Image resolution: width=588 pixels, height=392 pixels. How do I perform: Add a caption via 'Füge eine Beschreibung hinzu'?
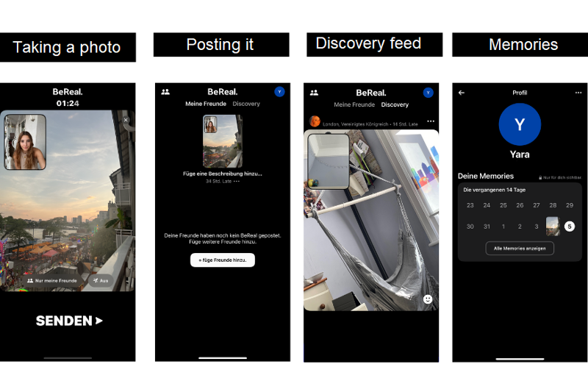pyautogui.click(x=223, y=174)
